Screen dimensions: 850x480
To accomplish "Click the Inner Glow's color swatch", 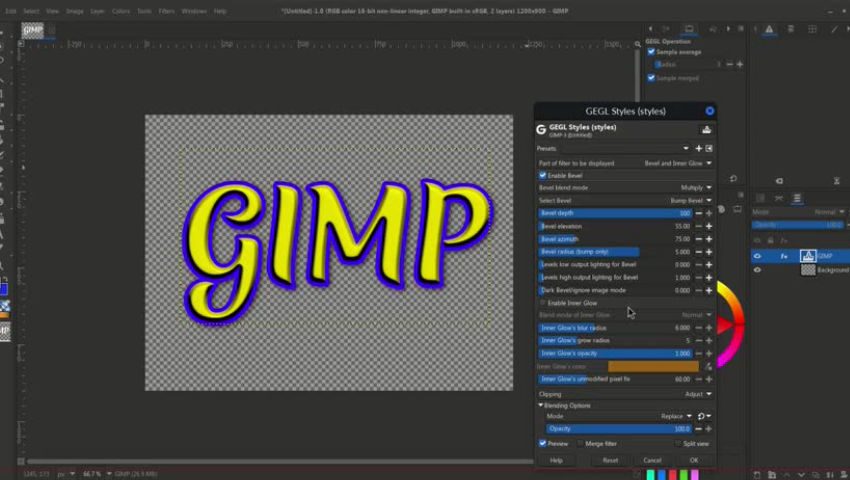I will click(654, 367).
